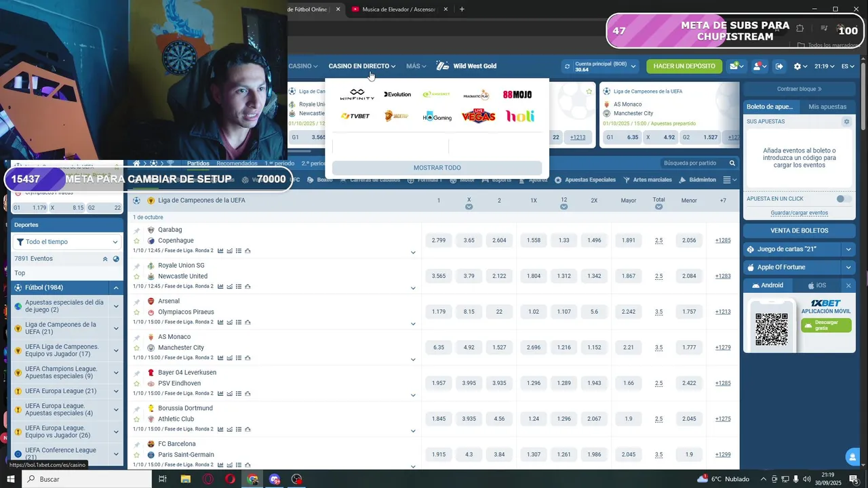Click the logout arrow icon

[x=779, y=66]
